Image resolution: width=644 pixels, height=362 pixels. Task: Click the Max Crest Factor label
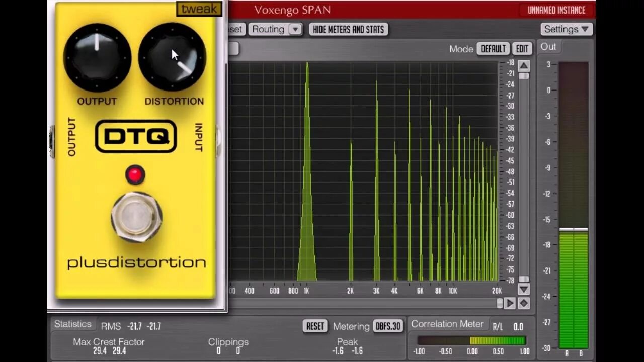pos(109,342)
